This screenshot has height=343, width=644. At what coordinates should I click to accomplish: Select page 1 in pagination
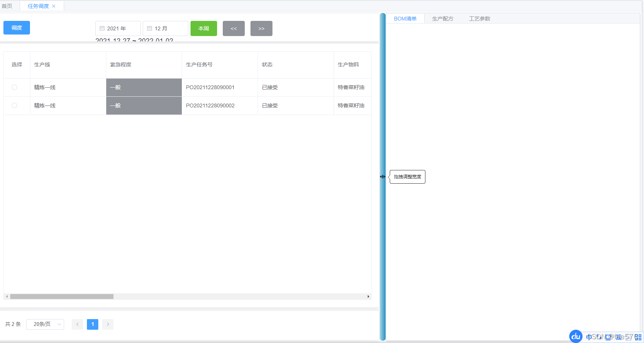coord(93,324)
